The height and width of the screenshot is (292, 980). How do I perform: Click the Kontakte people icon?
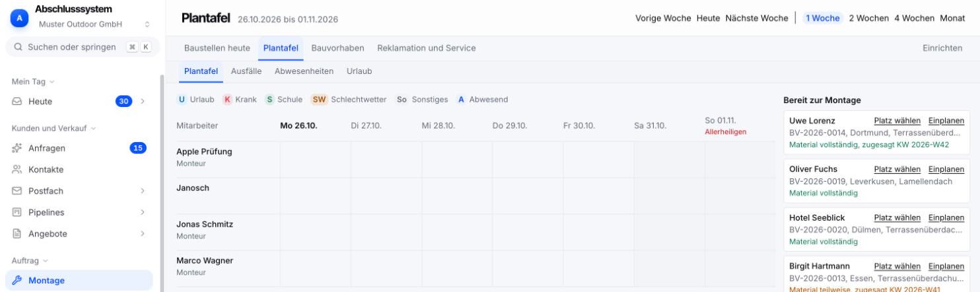point(17,169)
